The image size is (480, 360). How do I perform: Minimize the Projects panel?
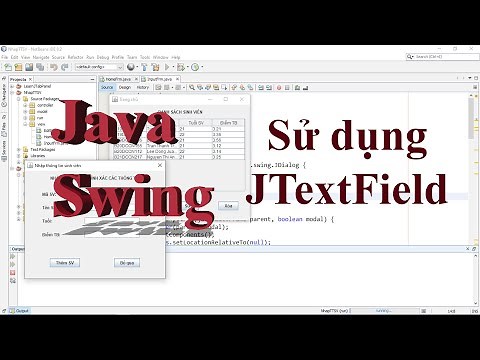click(x=92, y=79)
